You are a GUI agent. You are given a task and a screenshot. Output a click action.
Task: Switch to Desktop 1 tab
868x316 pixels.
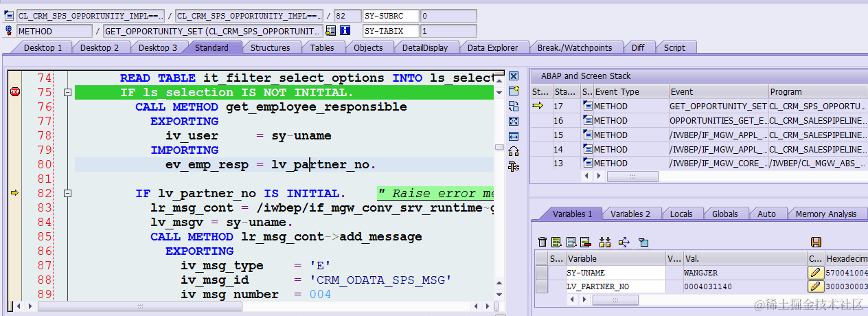(x=43, y=47)
